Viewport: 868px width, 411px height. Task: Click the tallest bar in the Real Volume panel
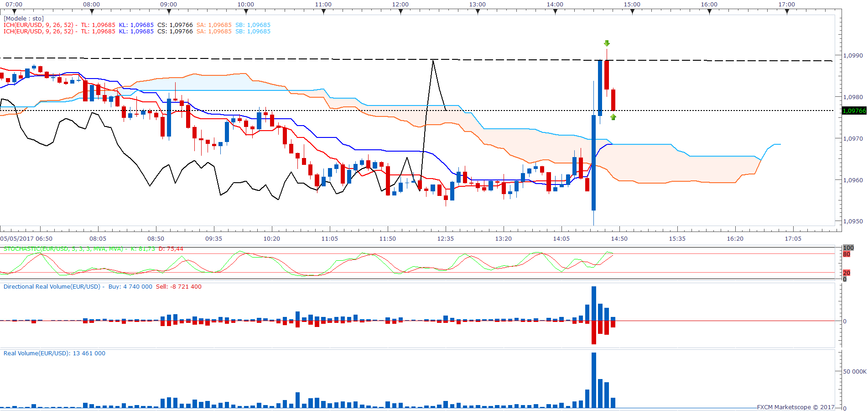point(594,380)
